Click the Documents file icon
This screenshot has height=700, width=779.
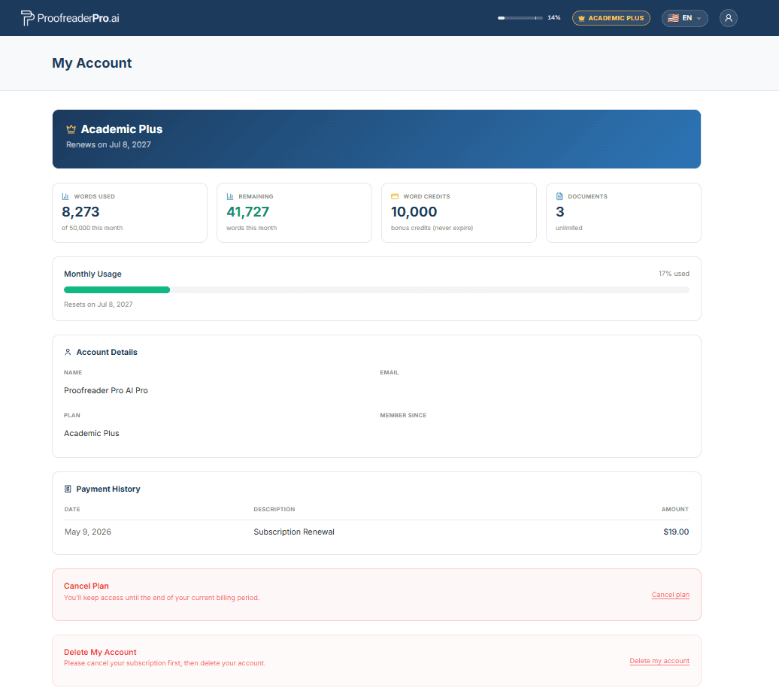tap(559, 196)
